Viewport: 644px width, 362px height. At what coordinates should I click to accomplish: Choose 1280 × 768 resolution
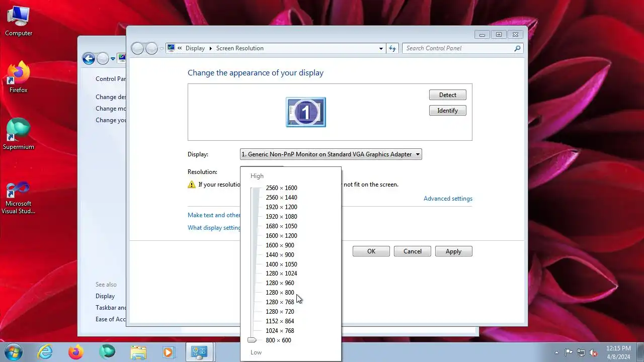coord(280,302)
